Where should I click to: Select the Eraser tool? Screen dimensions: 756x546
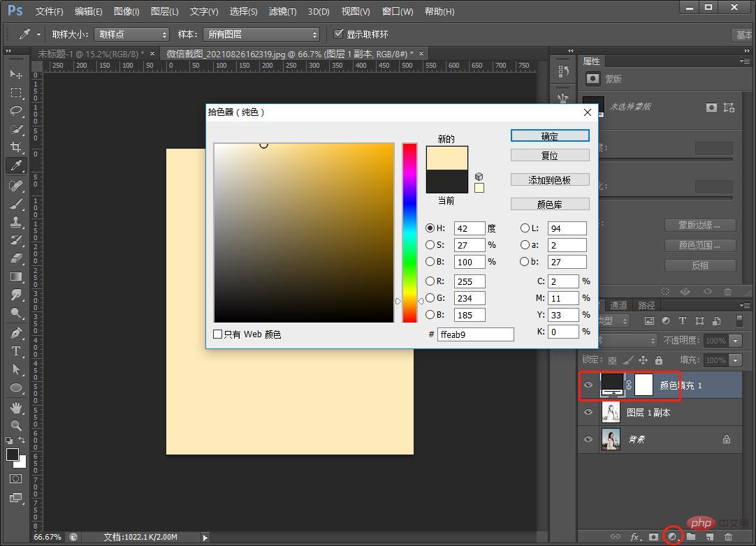point(16,258)
